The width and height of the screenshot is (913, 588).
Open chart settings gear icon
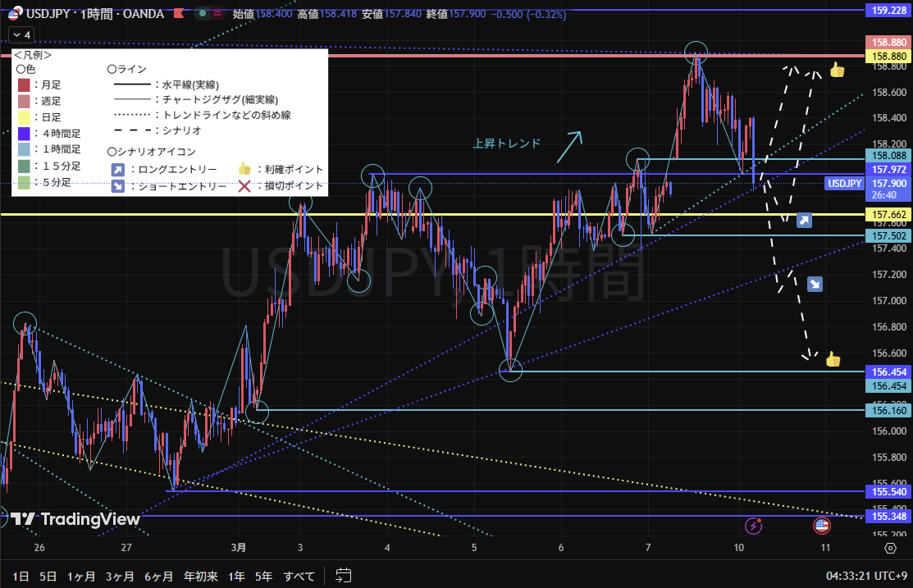tap(890, 548)
